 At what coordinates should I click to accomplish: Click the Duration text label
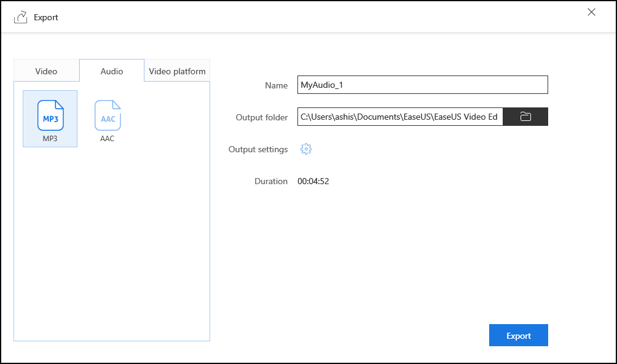tap(271, 181)
